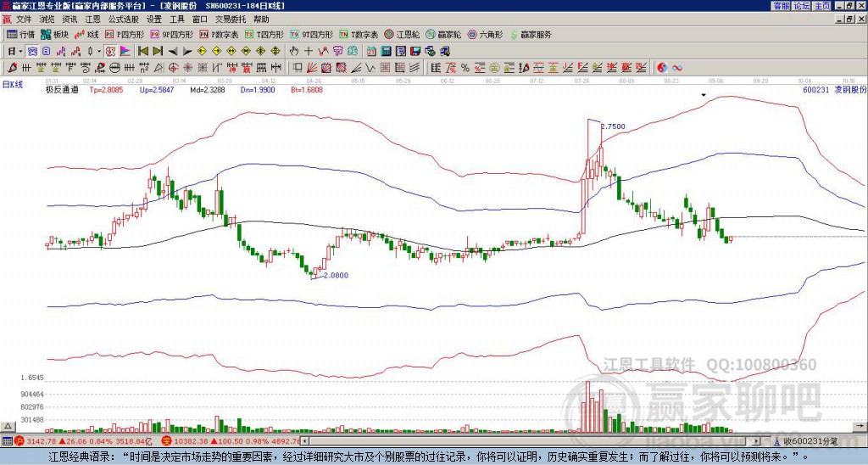868x465 pixels.
Task: Click the black left arrow icon
Action: point(173,52)
